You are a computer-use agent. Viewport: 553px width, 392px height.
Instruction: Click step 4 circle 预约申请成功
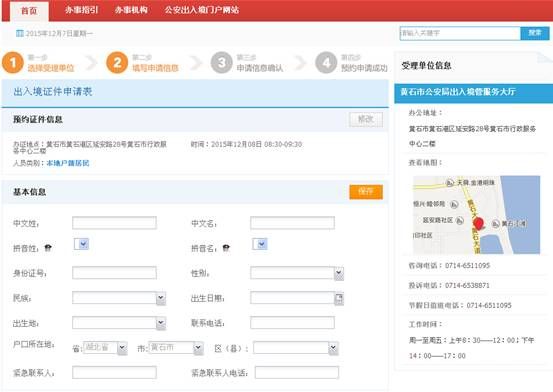tap(326, 63)
